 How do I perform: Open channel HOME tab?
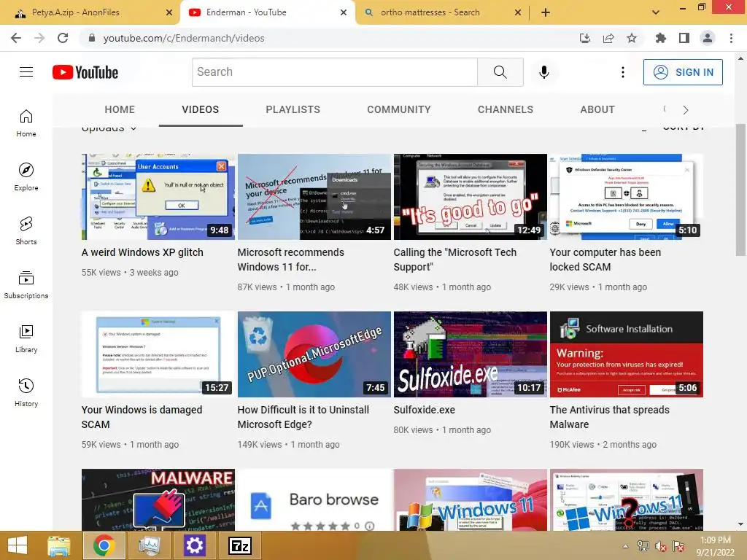(x=120, y=109)
